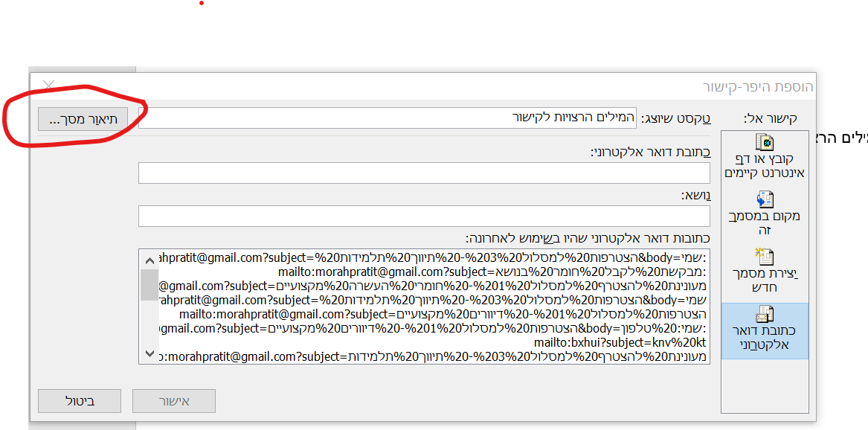Select the existing file or web page icon
The height and width of the screenshot is (430, 868).
tap(765, 142)
